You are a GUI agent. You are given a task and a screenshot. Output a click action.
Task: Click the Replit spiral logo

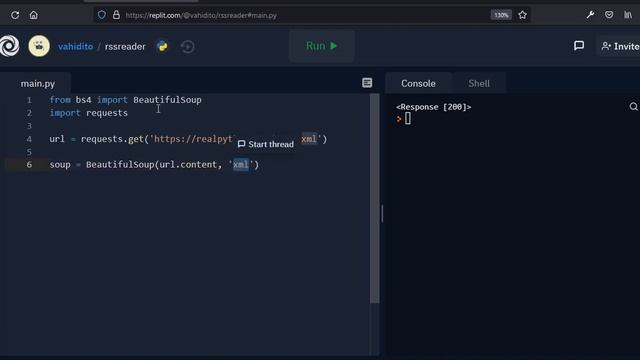pyautogui.click(x=9, y=46)
